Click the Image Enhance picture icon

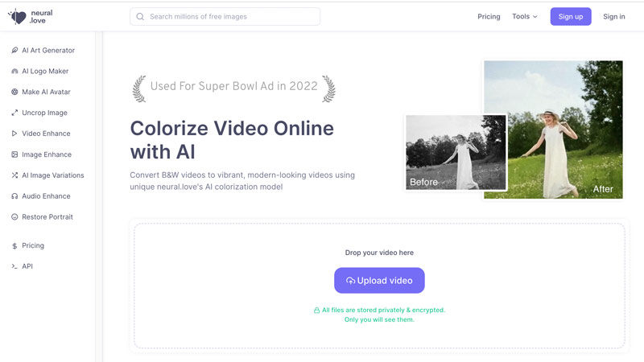tap(14, 154)
